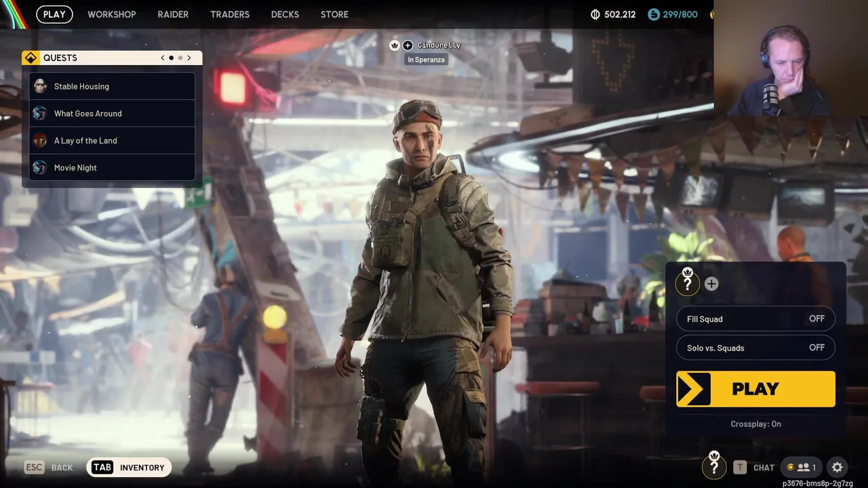868x488 pixels.
Task: Click the What Goes Around quest giver portrait
Action: coord(40,113)
